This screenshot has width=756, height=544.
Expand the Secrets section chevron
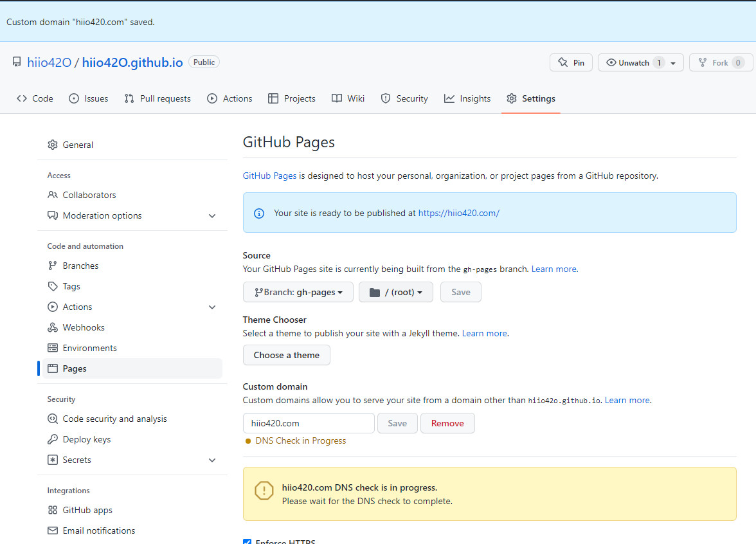[x=212, y=460]
